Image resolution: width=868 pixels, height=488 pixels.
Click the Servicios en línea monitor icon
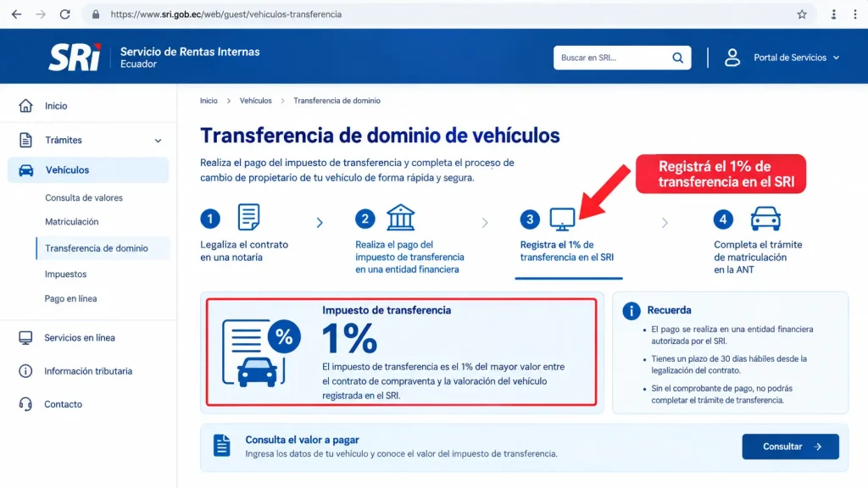[25, 337]
